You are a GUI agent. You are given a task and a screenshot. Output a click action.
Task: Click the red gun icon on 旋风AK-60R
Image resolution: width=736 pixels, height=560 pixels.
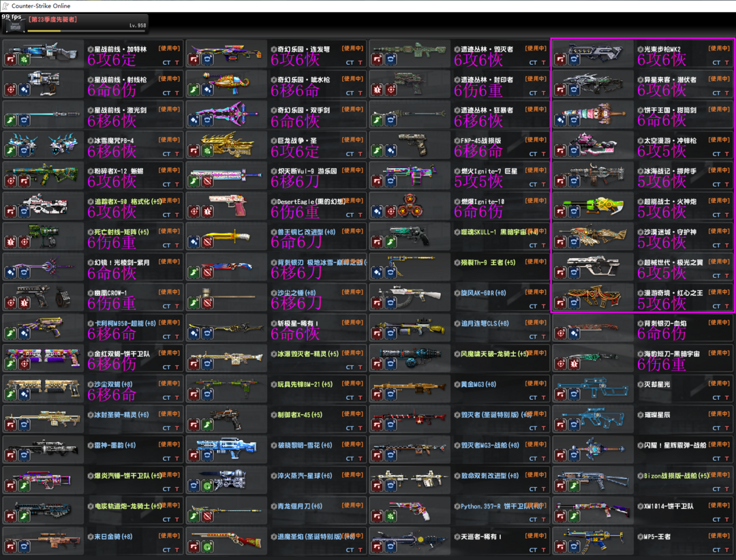[378, 304]
